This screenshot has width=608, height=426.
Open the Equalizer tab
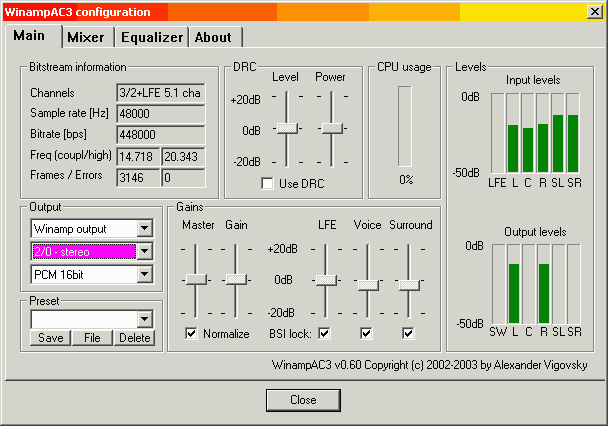tap(152, 38)
